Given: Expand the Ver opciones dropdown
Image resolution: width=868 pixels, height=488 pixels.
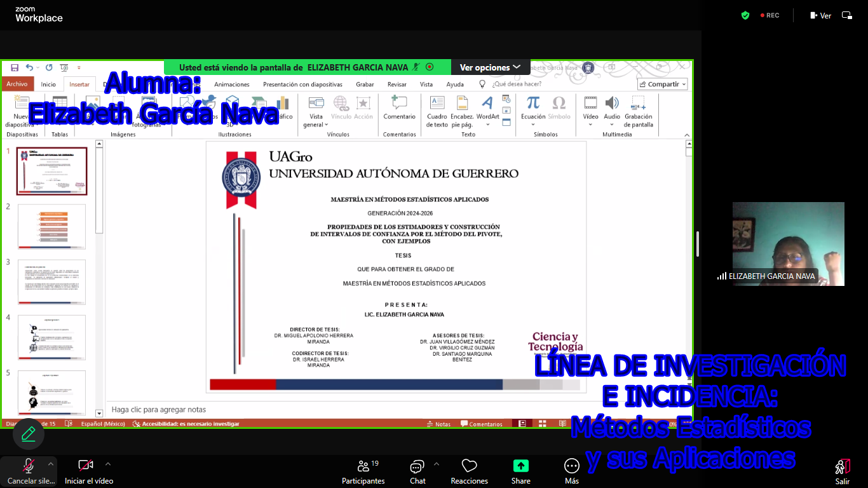Looking at the screenshot, I should pyautogui.click(x=490, y=67).
